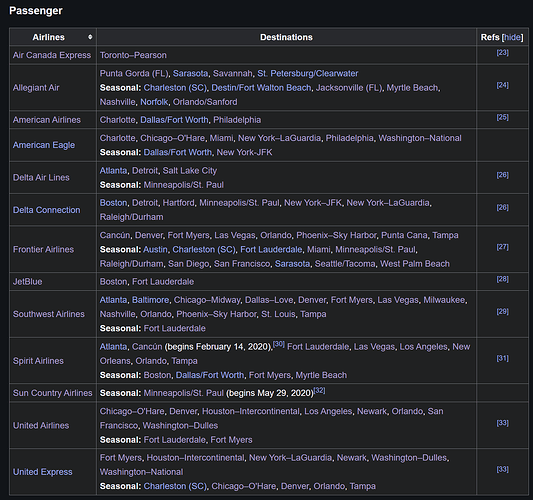Open Houston–Intercontinental in United Airlines row
This screenshot has width=533, height=500.
click(251, 411)
